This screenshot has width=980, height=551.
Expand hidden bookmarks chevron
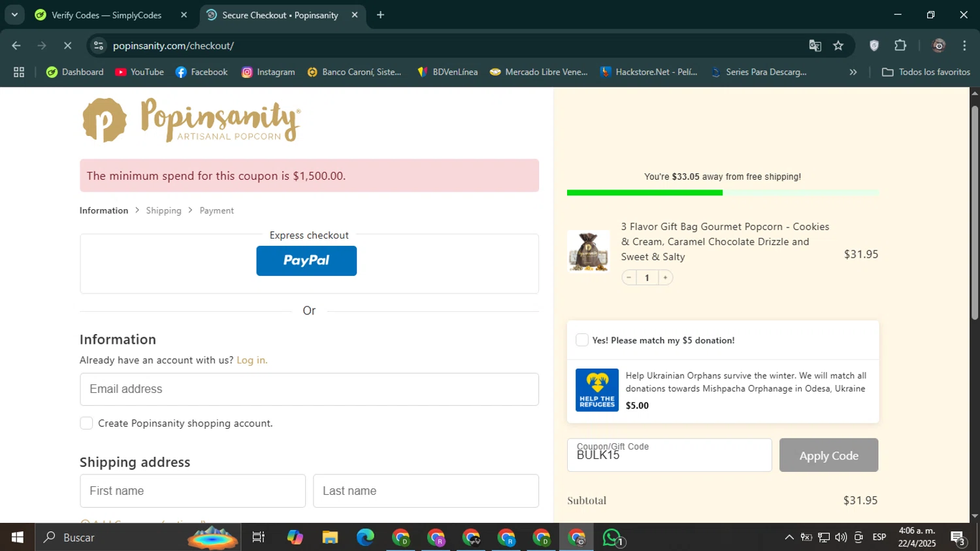tap(853, 72)
